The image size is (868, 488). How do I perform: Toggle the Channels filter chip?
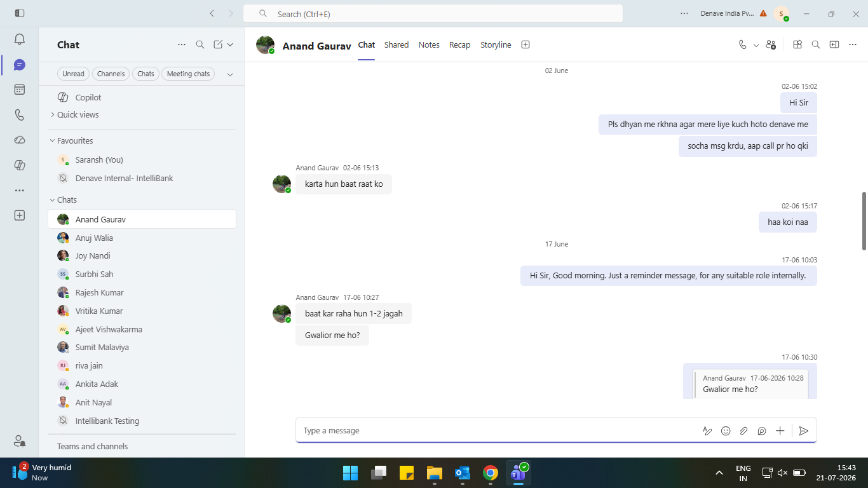(111, 74)
